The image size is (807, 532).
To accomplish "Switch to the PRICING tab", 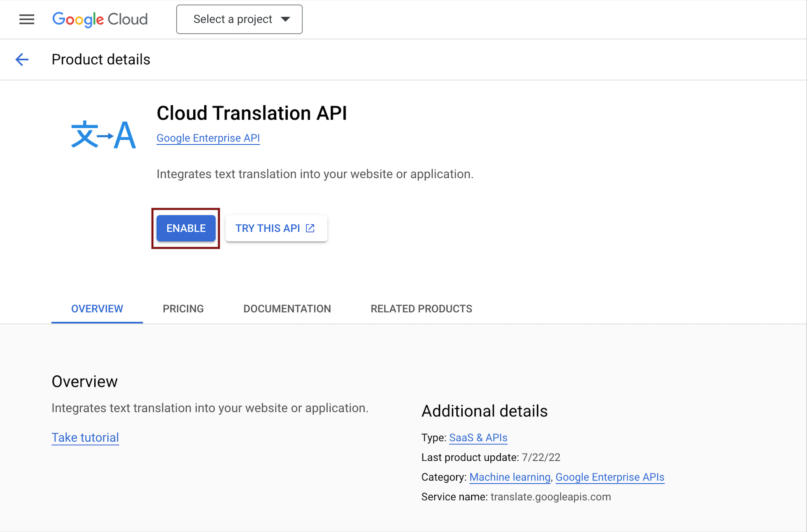I will (183, 309).
